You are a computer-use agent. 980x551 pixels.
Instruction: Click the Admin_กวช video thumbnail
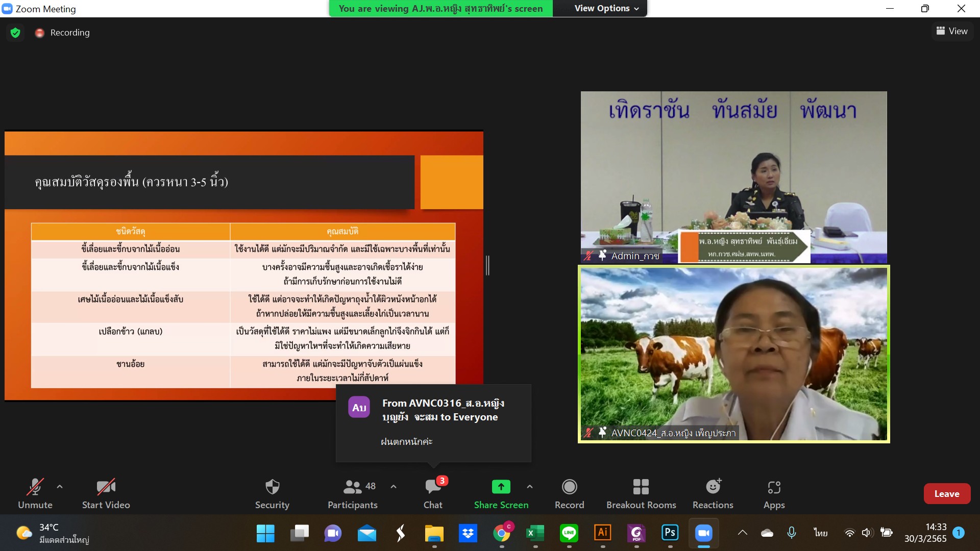tap(733, 177)
